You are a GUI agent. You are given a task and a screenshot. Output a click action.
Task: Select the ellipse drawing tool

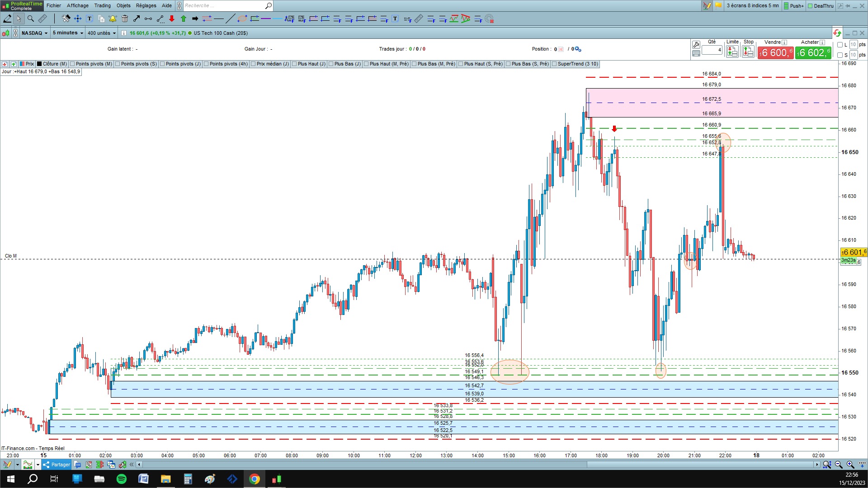point(242,19)
